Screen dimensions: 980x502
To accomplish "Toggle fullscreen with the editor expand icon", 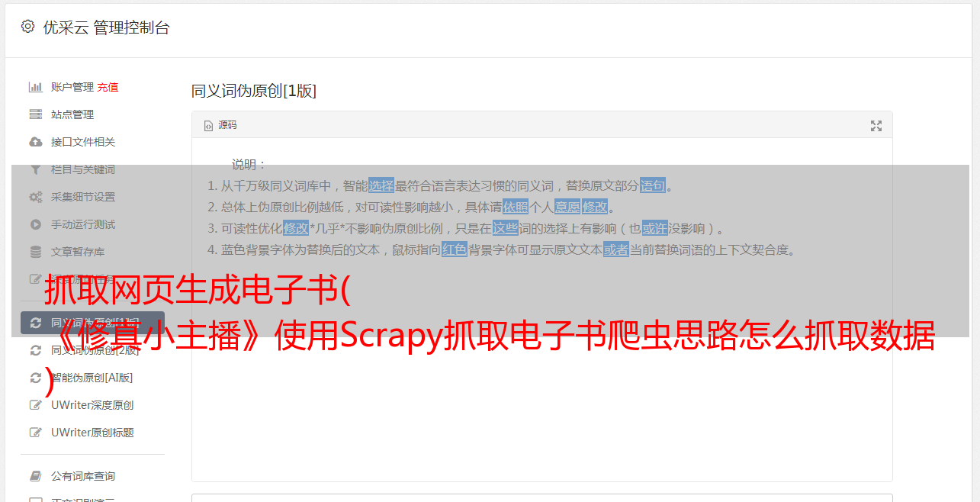I will (876, 126).
